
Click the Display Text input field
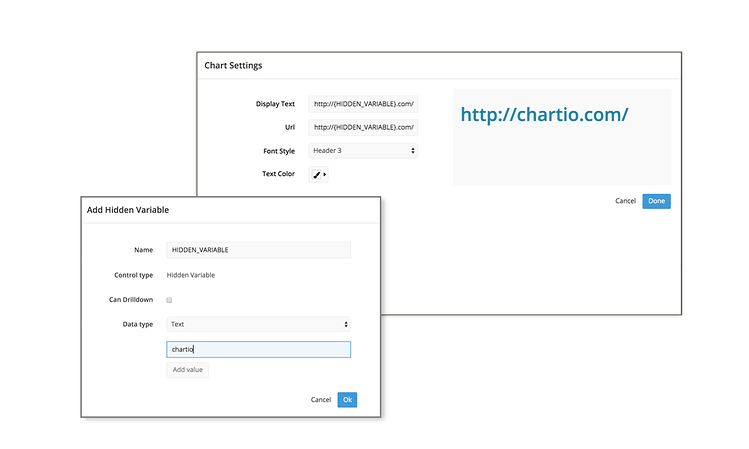point(363,104)
